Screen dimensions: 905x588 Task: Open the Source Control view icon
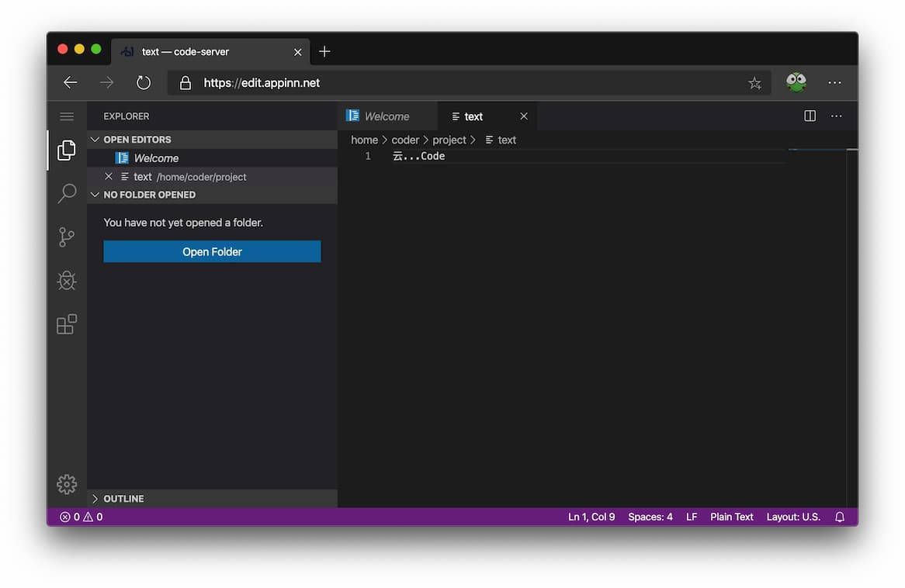pyautogui.click(x=67, y=237)
